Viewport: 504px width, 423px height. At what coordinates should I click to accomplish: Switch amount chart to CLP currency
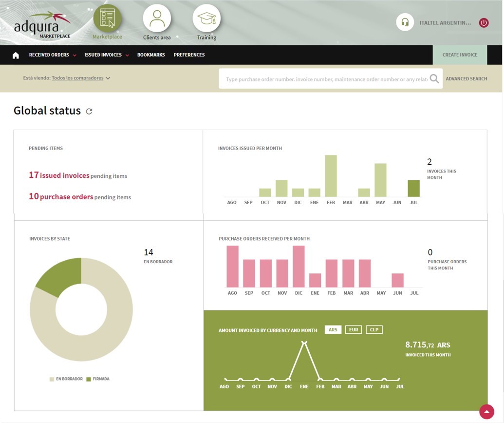tap(374, 330)
